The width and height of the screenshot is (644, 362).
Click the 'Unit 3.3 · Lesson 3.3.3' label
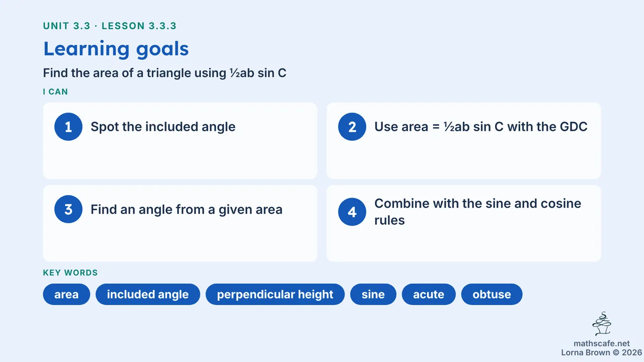pos(110,26)
